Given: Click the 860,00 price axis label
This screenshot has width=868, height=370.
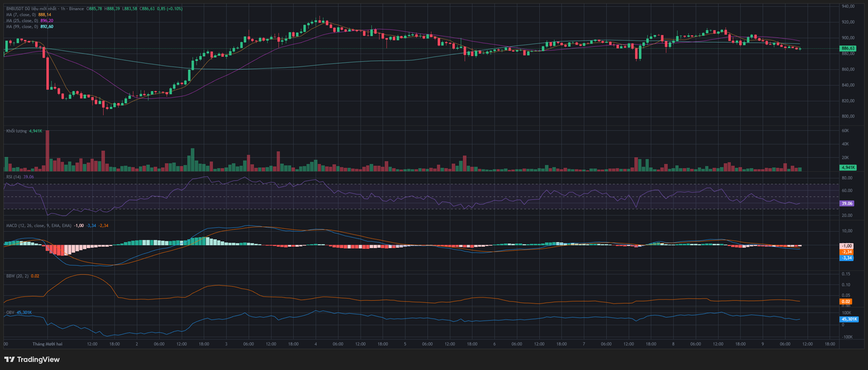Looking at the screenshot, I should click(x=847, y=69).
